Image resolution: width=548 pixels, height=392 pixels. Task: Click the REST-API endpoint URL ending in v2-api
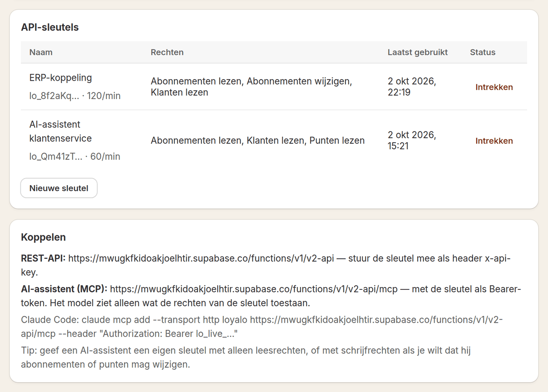[x=201, y=258]
